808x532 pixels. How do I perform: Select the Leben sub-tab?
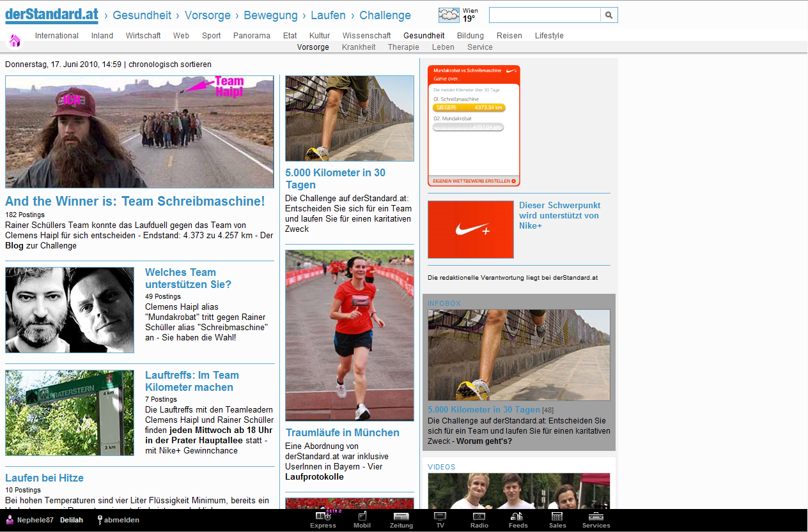pos(443,47)
